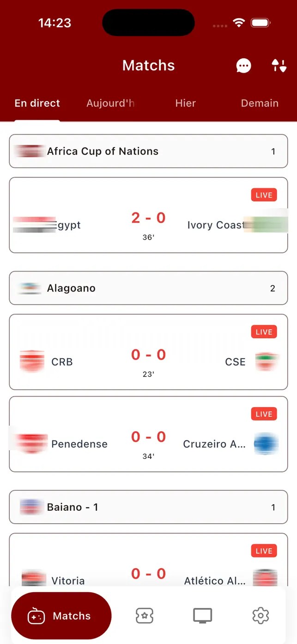
Task: Collapse the Baiano - 1 league header
Action: coord(148,507)
